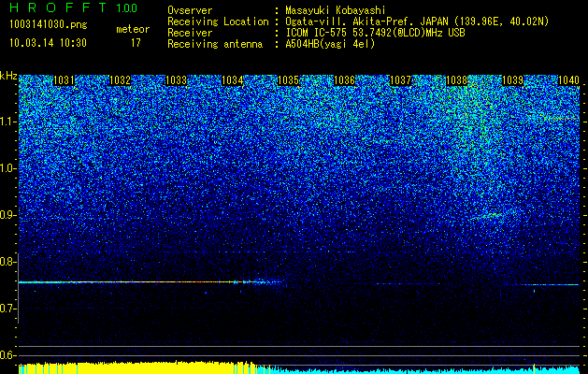588x374 pixels.
Task: Click the A504HB(yagi 4el) antenna text
Action: click(x=330, y=44)
